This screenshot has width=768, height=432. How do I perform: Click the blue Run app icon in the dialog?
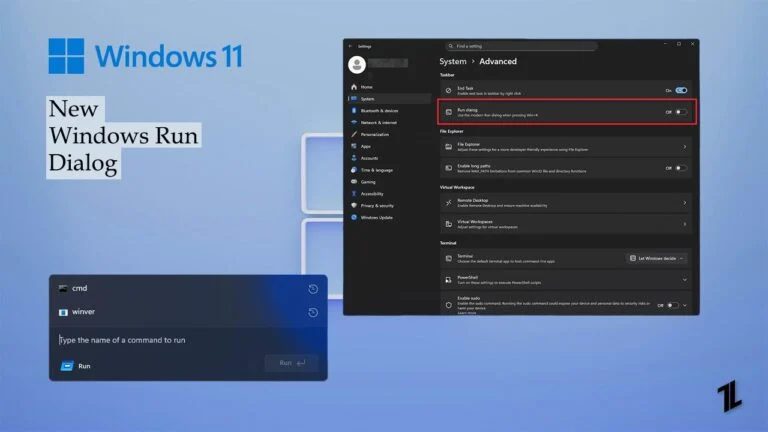(67, 366)
